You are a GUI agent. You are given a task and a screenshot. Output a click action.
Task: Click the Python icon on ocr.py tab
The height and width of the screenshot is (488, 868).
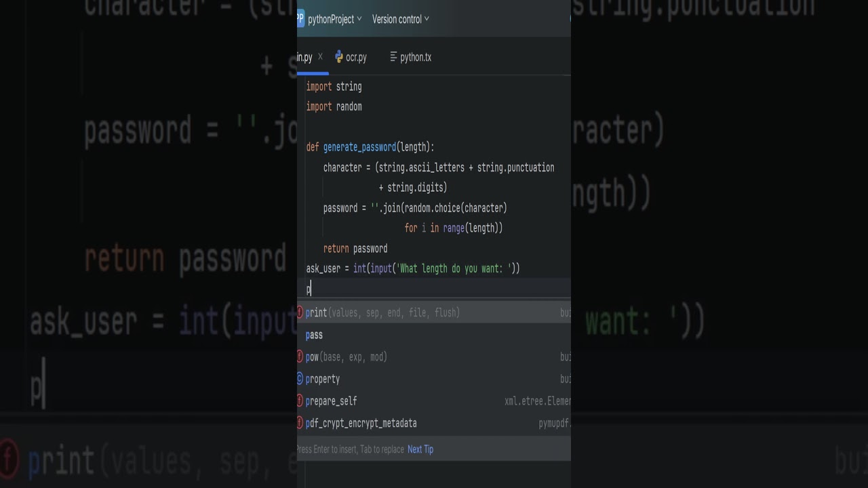[x=339, y=58]
